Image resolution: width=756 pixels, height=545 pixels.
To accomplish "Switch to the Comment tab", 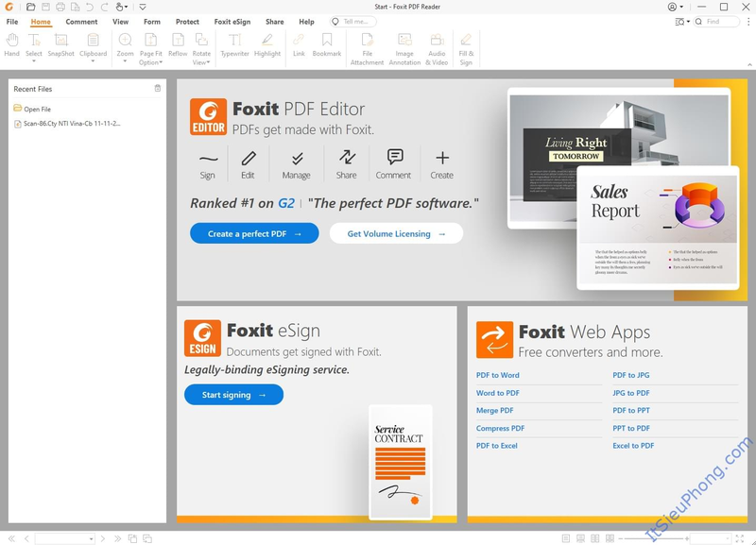I will [x=81, y=22].
